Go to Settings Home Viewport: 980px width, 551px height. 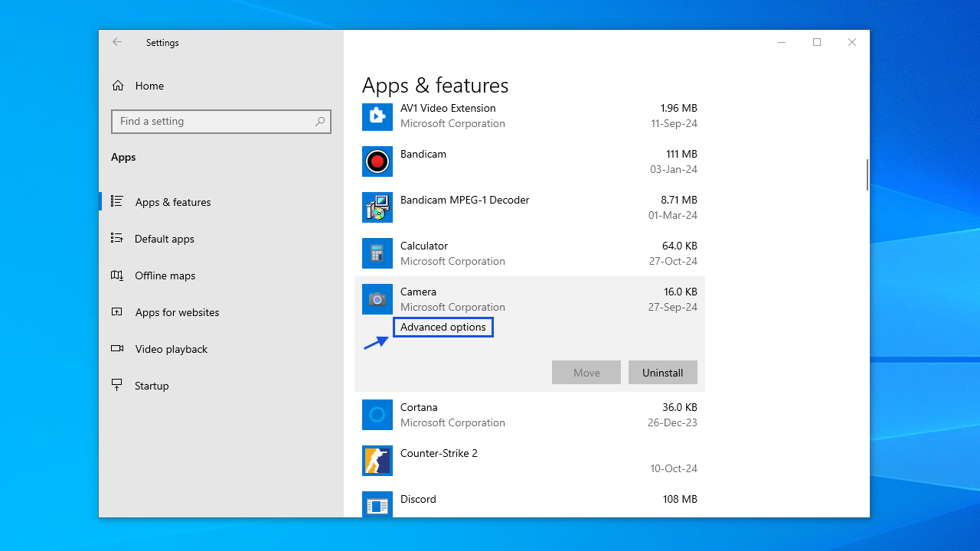tap(149, 86)
